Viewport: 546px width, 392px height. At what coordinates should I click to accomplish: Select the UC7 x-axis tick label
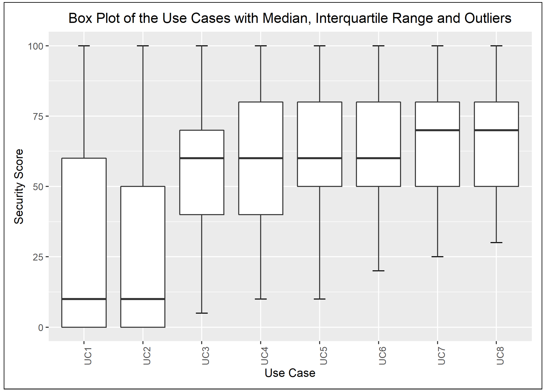[x=441, y=356]
